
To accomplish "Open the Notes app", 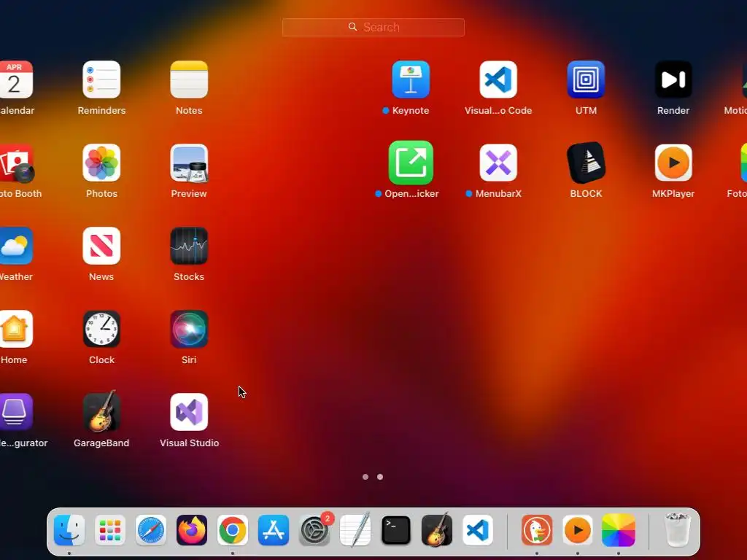I will 189,79.
